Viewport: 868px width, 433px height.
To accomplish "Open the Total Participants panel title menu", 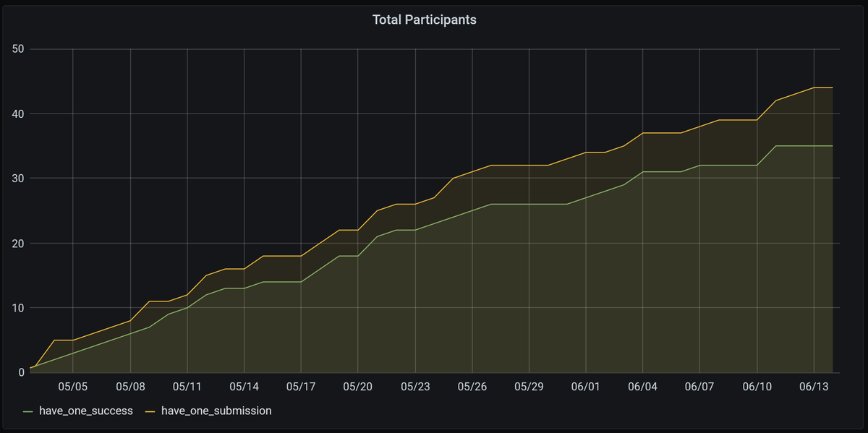I will tap(424, 20).
